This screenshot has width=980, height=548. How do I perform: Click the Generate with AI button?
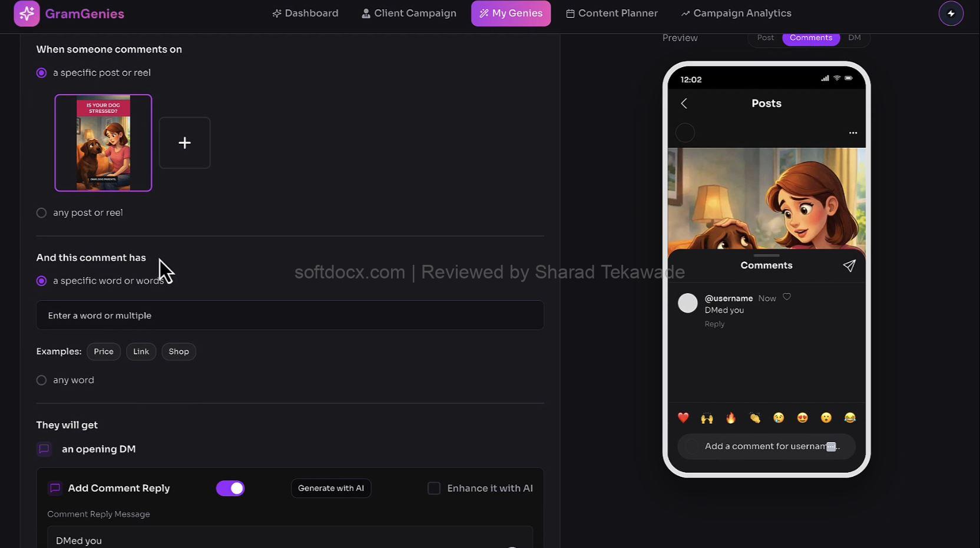click(331, 489)
